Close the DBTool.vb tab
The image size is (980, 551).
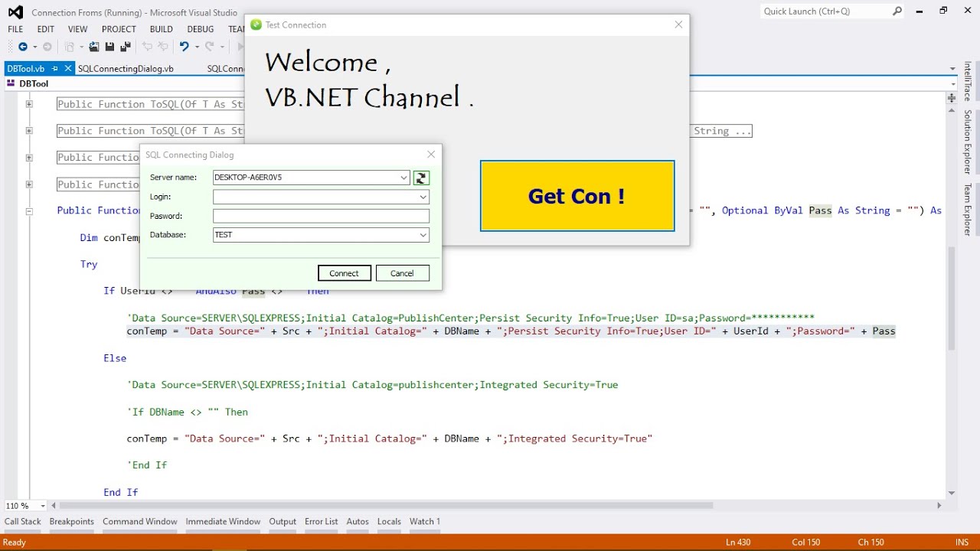point(68,69)
